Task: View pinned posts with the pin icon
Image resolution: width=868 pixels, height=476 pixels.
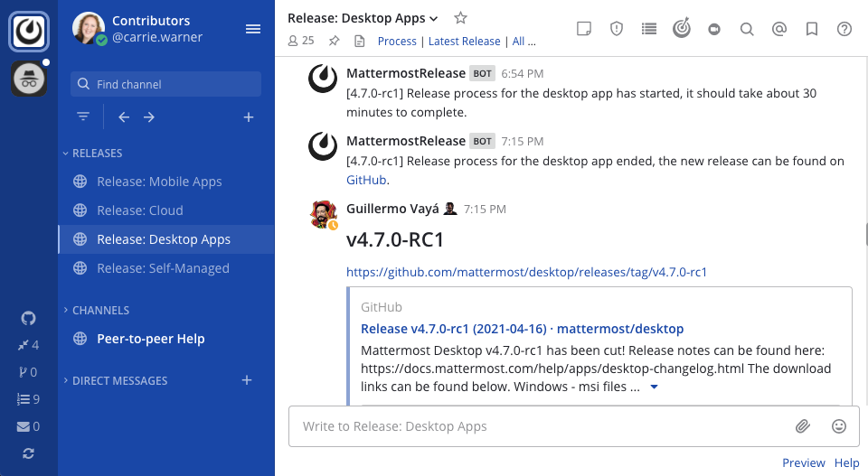Action: [x=334, y=41]
